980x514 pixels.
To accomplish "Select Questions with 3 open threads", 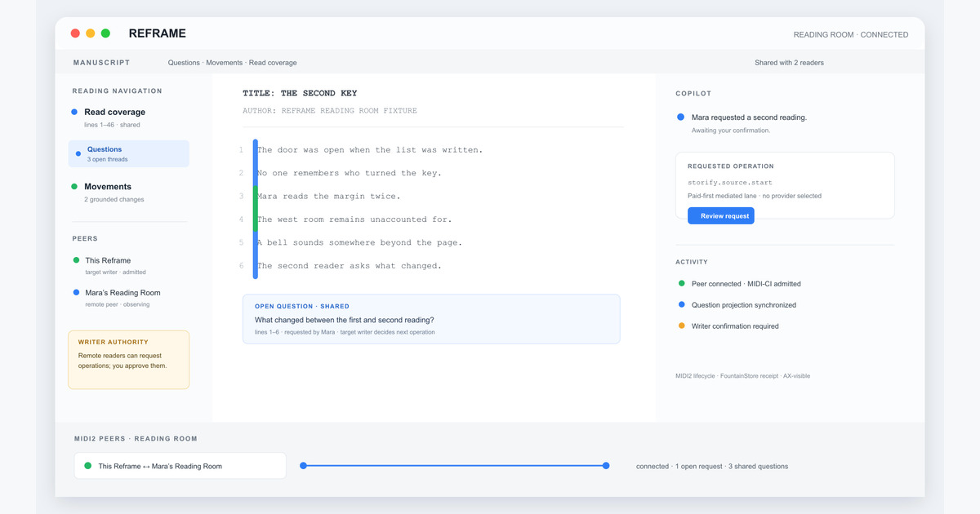I will coord(128,153).
